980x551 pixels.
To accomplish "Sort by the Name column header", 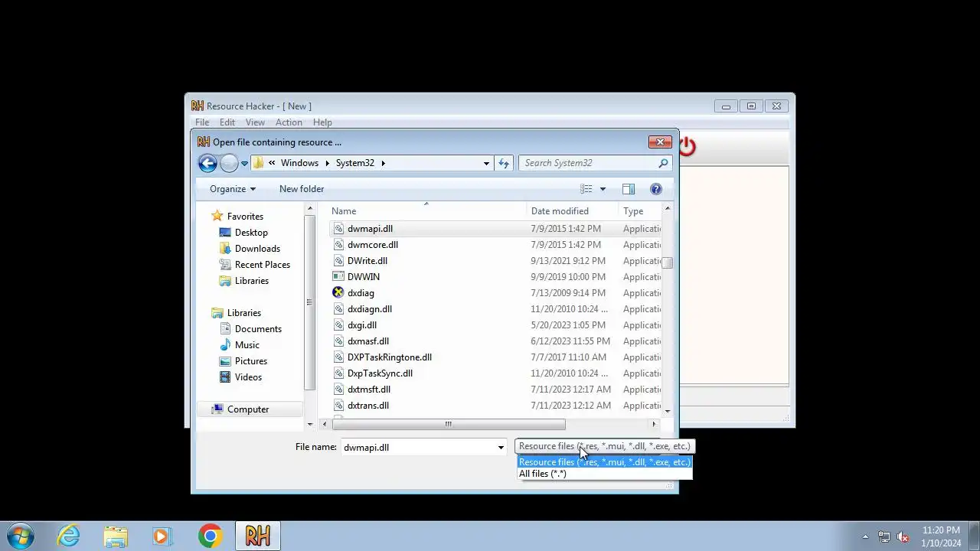I will tap(426, 211).
